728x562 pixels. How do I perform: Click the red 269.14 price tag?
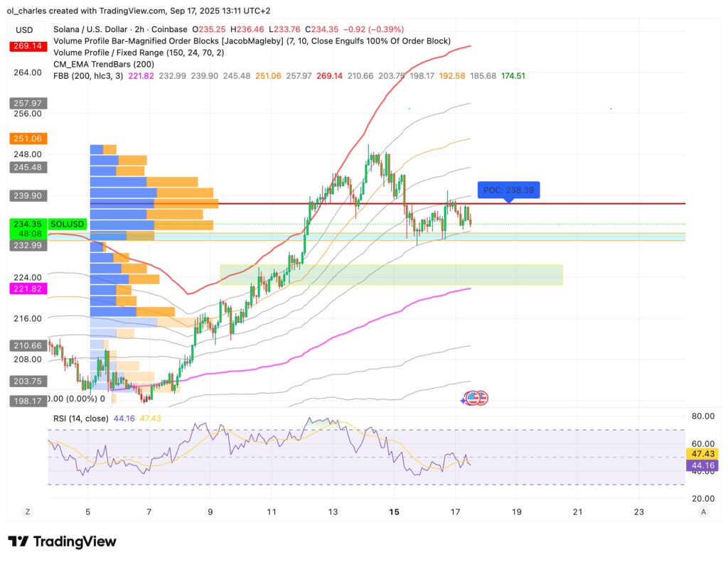click(x=24, y=45)
